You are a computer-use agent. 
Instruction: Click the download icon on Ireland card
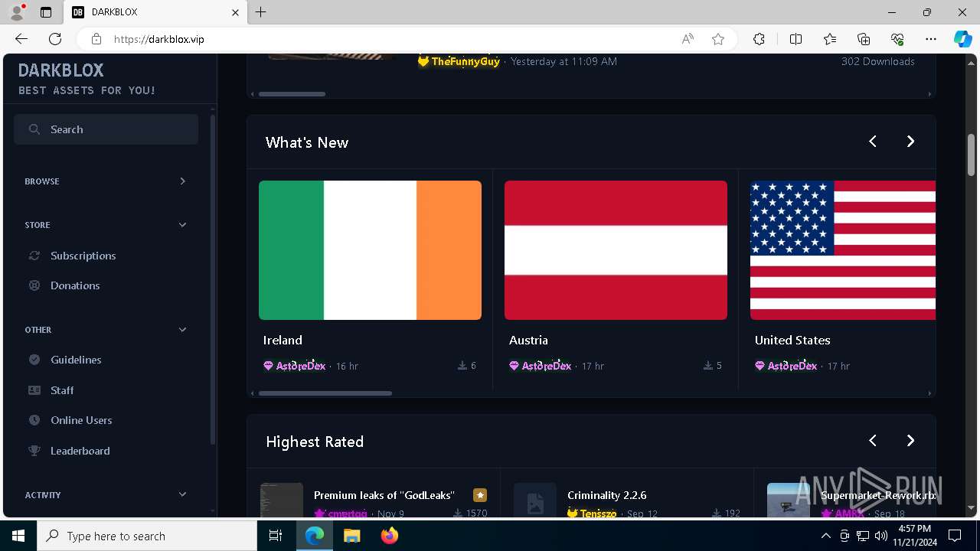coord(462,366)
